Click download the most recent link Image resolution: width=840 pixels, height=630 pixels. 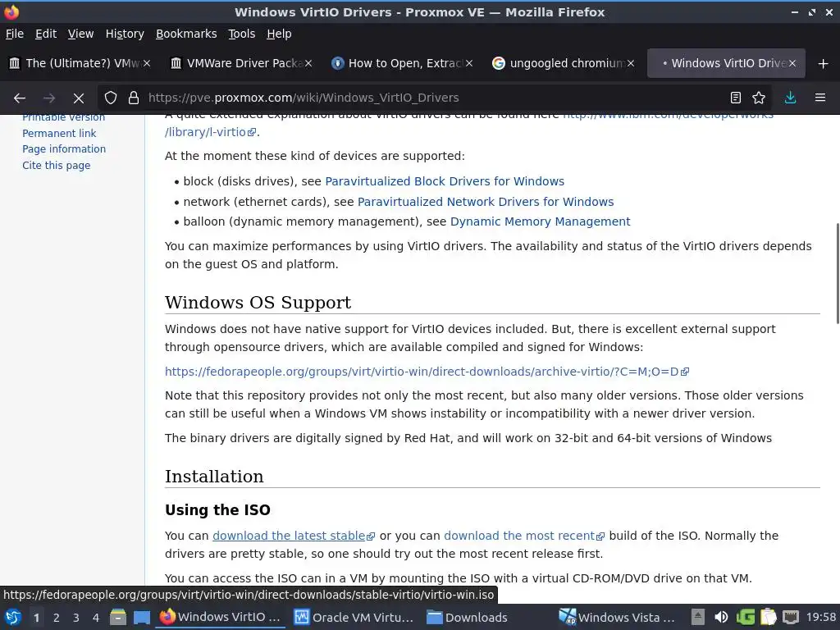click(524, 536)
